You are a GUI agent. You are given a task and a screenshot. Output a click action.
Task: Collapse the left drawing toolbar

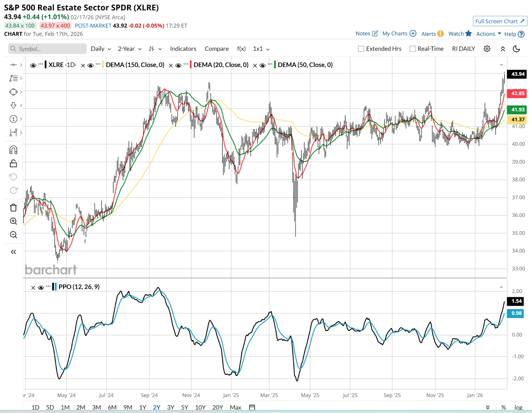13,252
